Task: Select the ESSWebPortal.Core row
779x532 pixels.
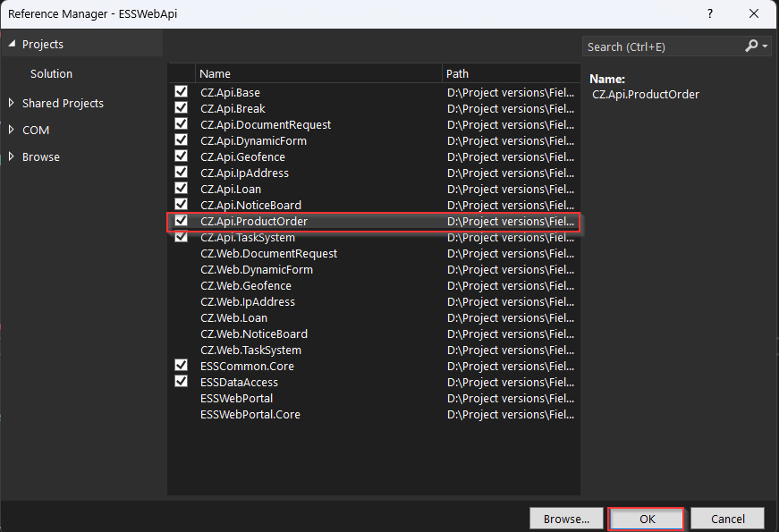Action: point(374,414)
